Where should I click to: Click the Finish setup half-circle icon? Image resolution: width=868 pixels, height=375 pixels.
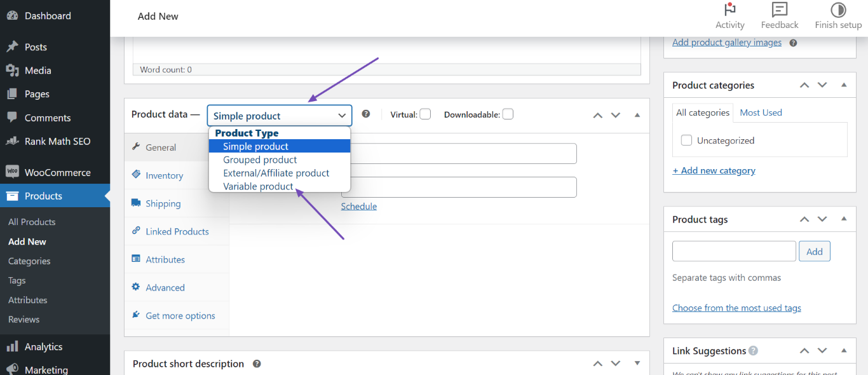838,10
